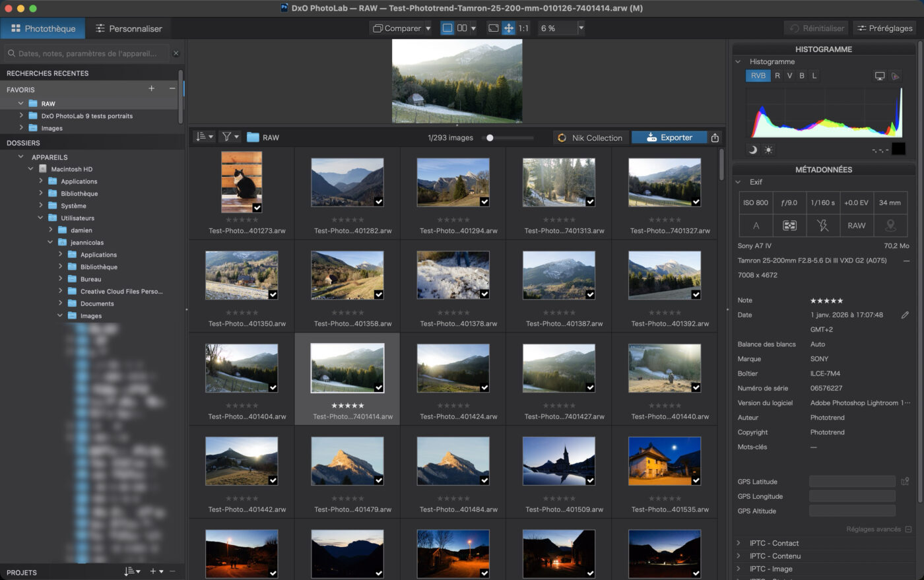Click the Exporter button
This screenshot has height=580, width=924.
669,137
